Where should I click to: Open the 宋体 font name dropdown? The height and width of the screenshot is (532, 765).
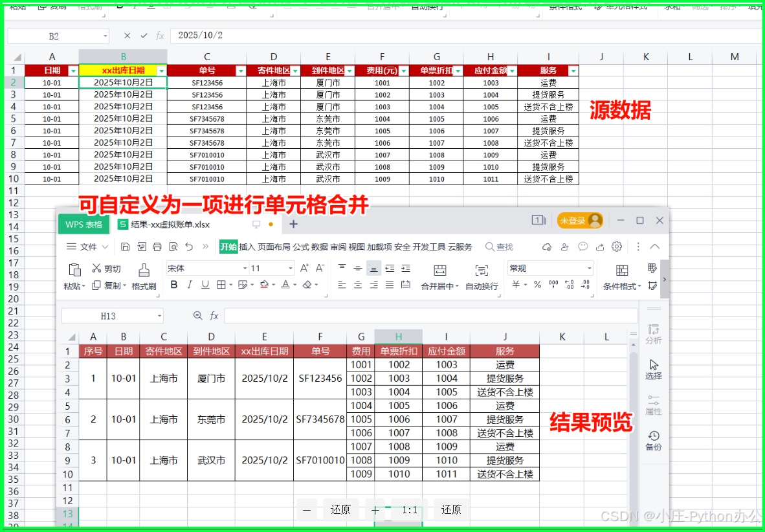pos(245,269)
